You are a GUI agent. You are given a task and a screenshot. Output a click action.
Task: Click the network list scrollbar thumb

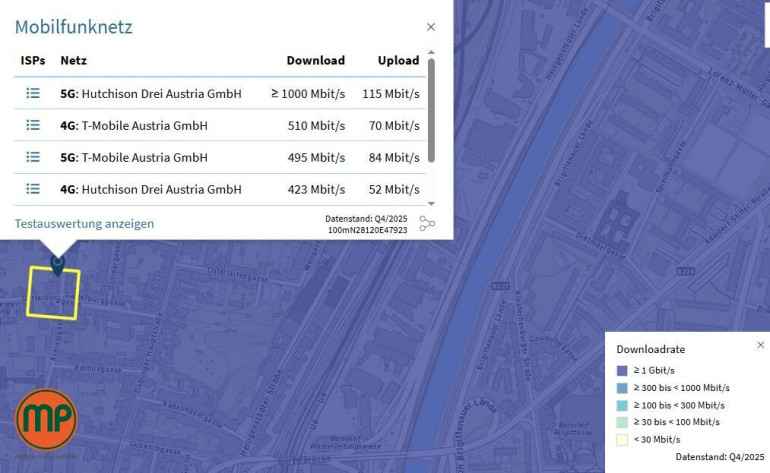coord(431,111)
